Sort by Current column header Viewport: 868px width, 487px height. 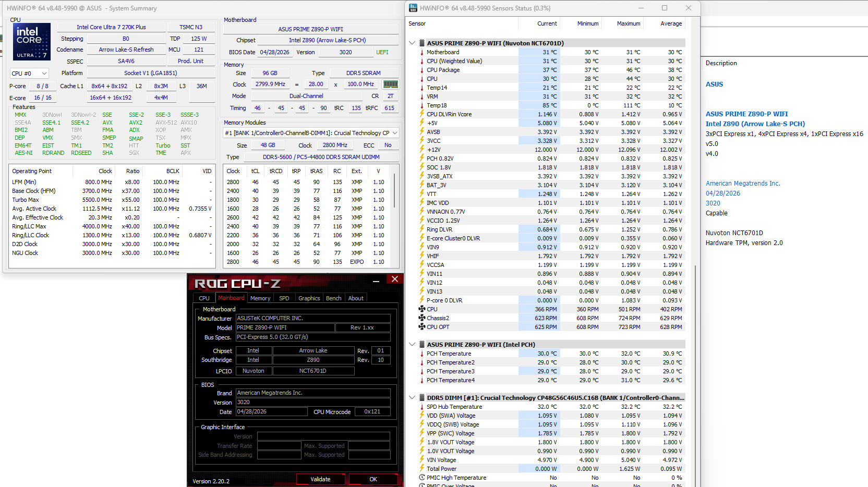(x=539, y=23)
